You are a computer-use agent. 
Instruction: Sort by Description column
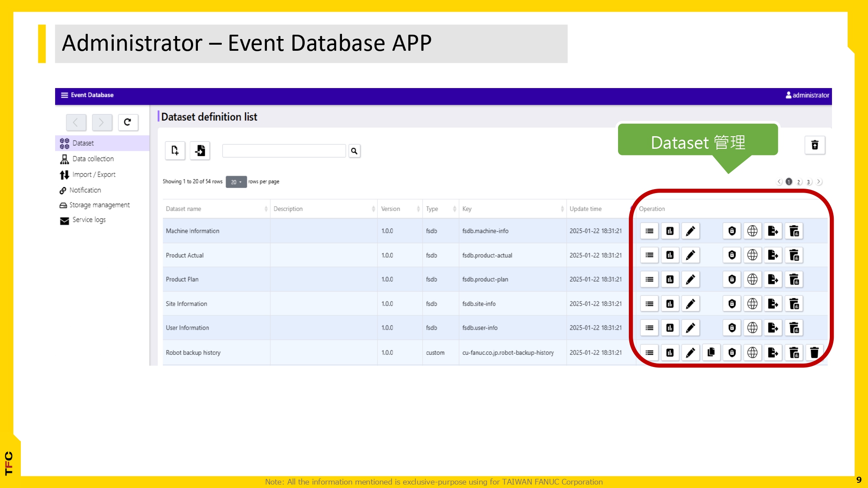click(324, 209)
